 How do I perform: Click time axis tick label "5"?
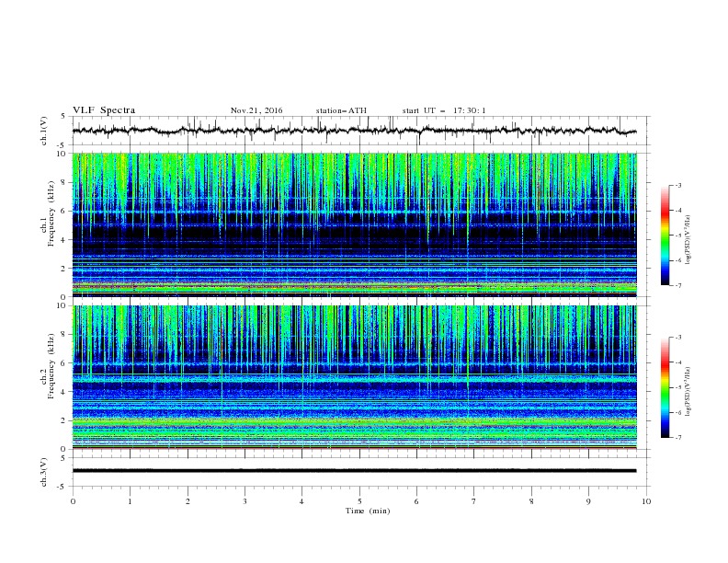pos(359,501)
